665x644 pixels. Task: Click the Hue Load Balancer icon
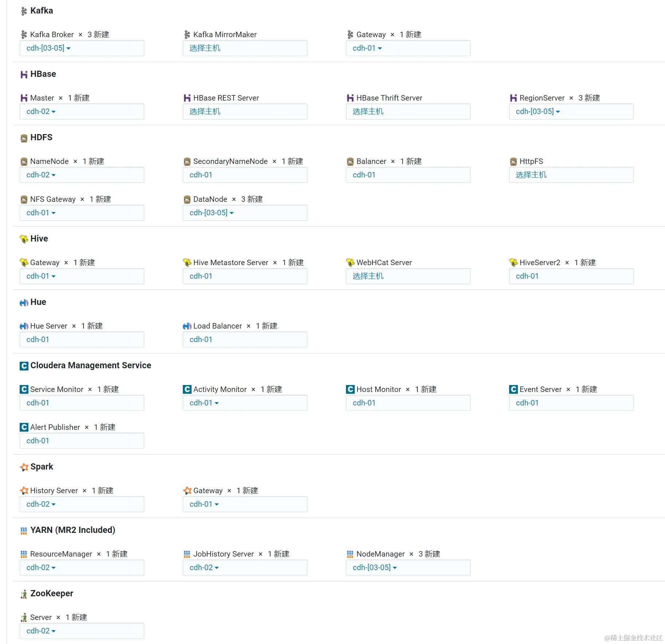tap(187, 326)
